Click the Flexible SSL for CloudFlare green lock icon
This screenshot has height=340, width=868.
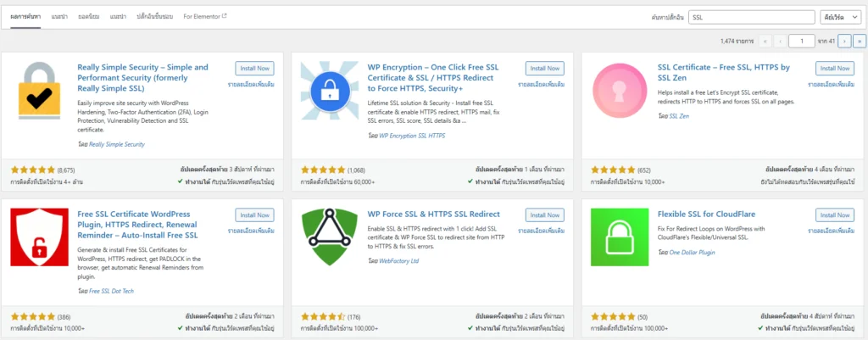click(x=620, y=237)
